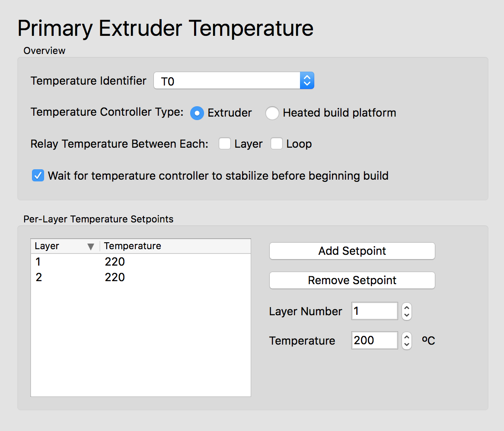The width and height of the screenshot is (504, 431).
Task: Enable relay temperature between each Layer
Action: 224,144
